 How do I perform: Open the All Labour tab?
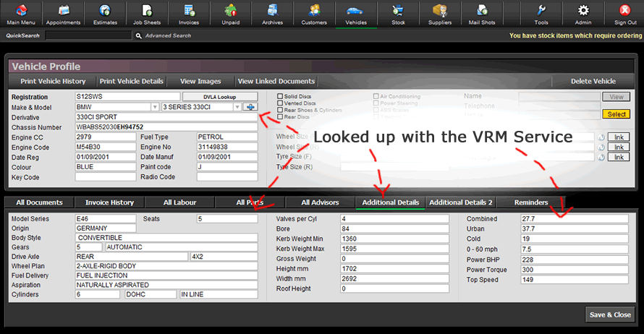(x=180, y=202)
